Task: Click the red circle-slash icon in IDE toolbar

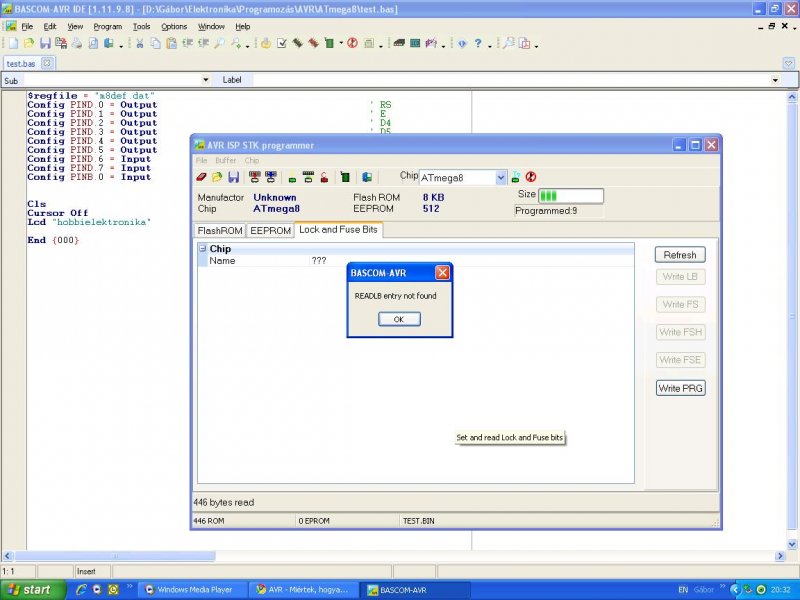Action: click(352, 43)
